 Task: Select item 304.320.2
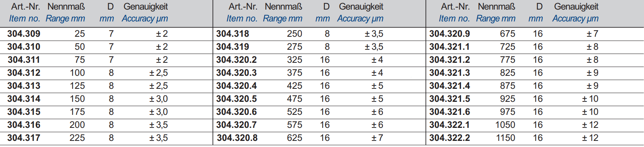237,60
